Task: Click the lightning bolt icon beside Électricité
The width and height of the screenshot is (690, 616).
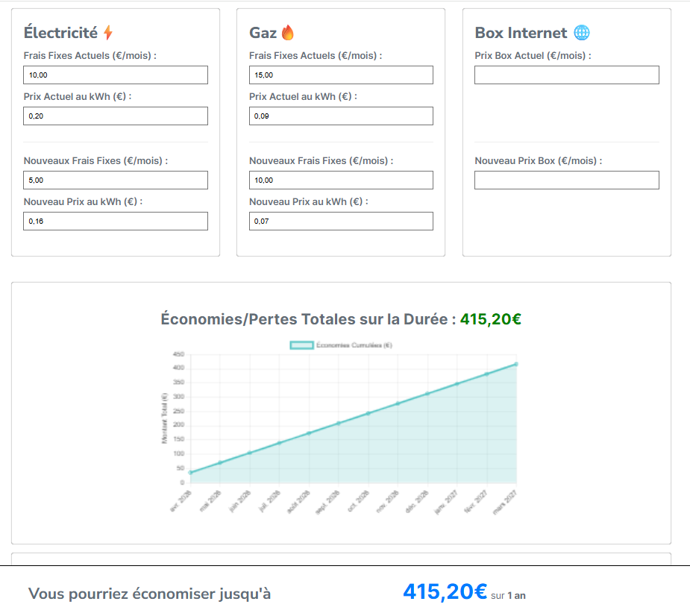Action: pos(108,33)
